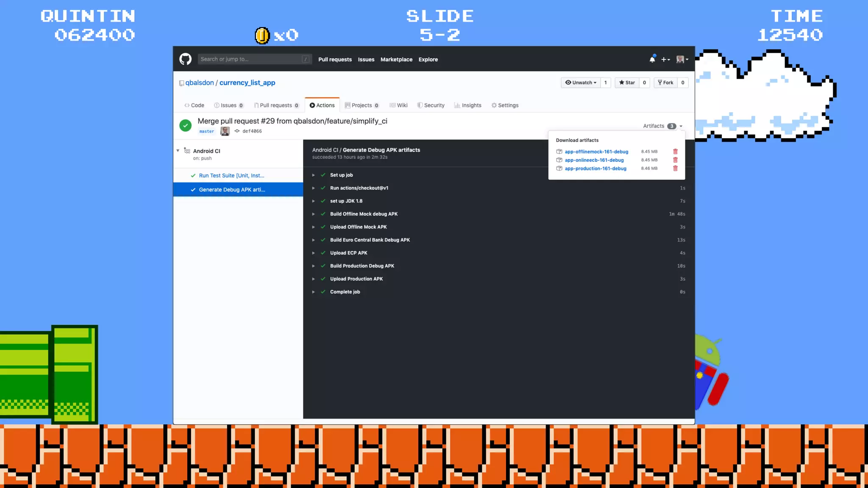Screen dimensions: 868x488
Task: Delete app-production-161-debug artifact using trash icon
Action: click(675, 169)
